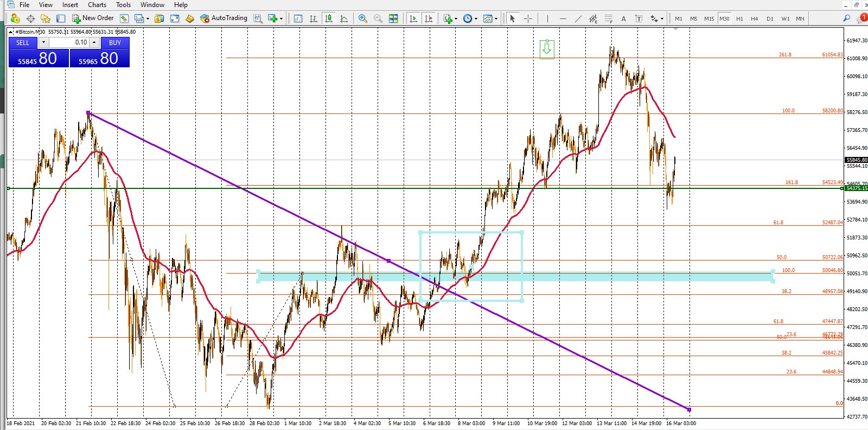The width and height of the screenshot is (868, 430).
Task: Select the crosshair tool
Action: tap(528, 18)
